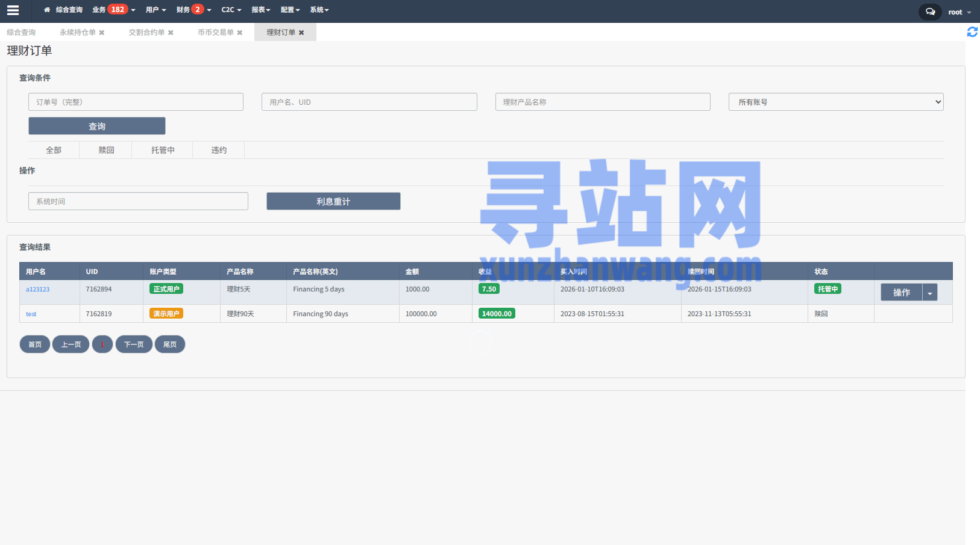Click the 正式用户 badge for user a123123
Screen dimensions: 980x545
(x=166, y=289)
